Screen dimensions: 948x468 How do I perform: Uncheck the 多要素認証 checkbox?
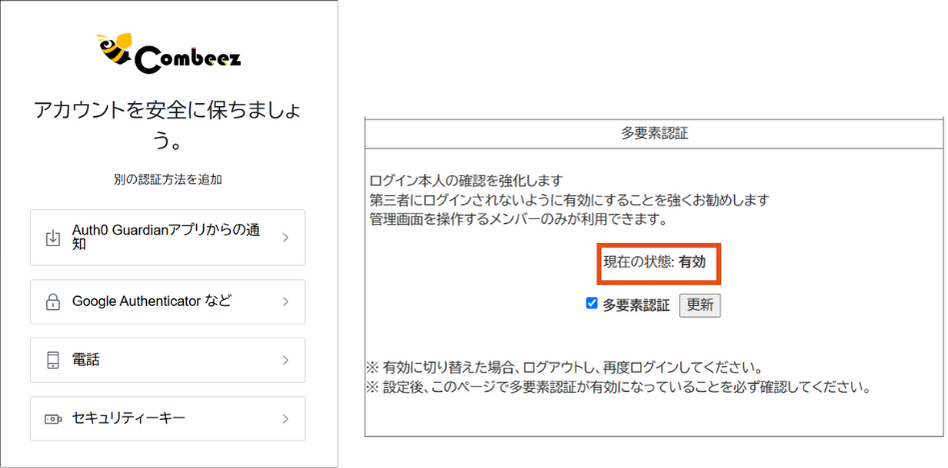click(592, 304)
